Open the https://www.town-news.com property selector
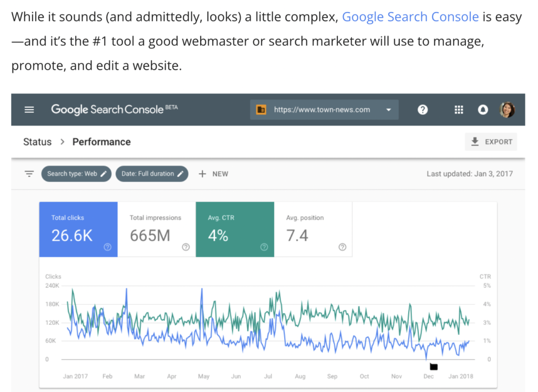538x392 pixels. point(324,110)
